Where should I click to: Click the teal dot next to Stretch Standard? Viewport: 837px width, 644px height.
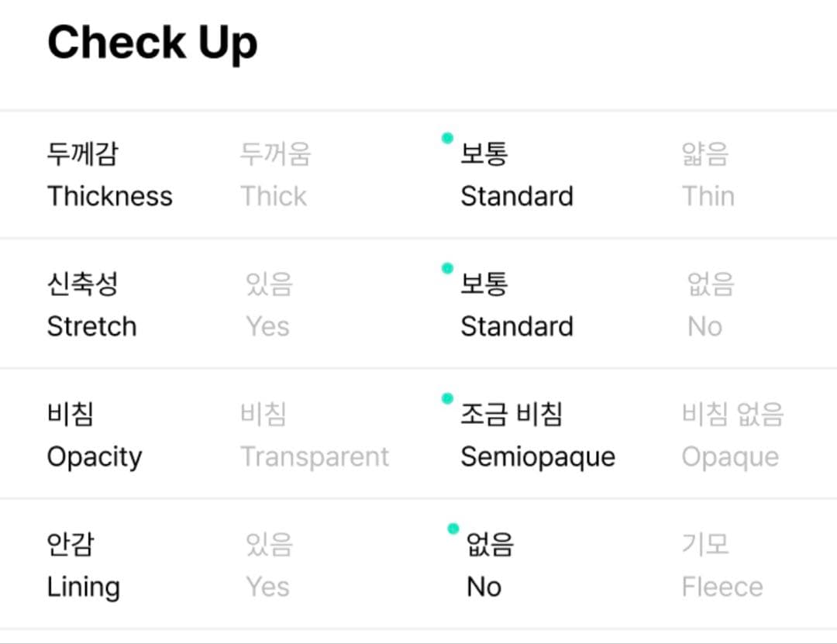[447, 268]
